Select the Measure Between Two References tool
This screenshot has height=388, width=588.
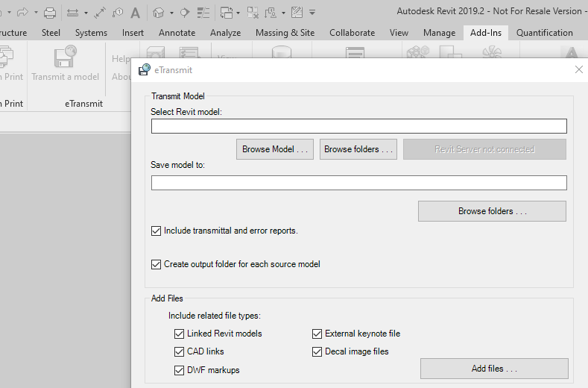tap(73, 13)
